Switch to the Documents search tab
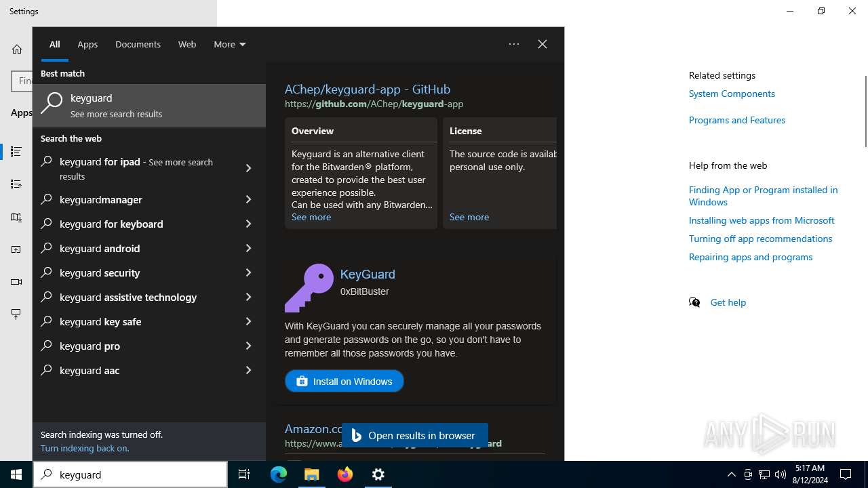The height and width of the screenshot is (488, 868). point(138,44)
